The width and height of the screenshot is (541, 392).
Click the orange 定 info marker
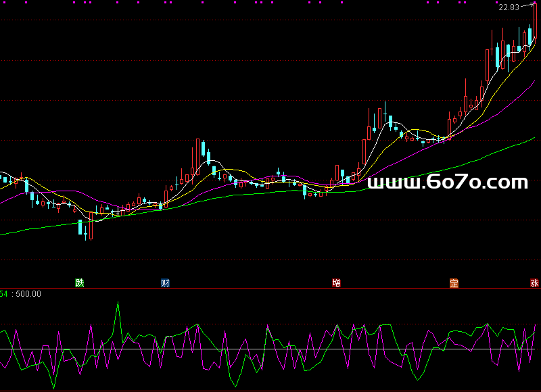[454, 283]
